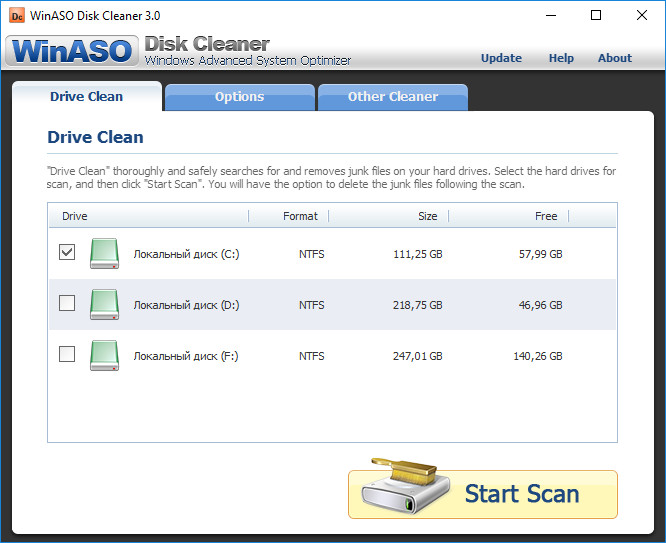
Task: Open the About link
Action: [615, 58]
